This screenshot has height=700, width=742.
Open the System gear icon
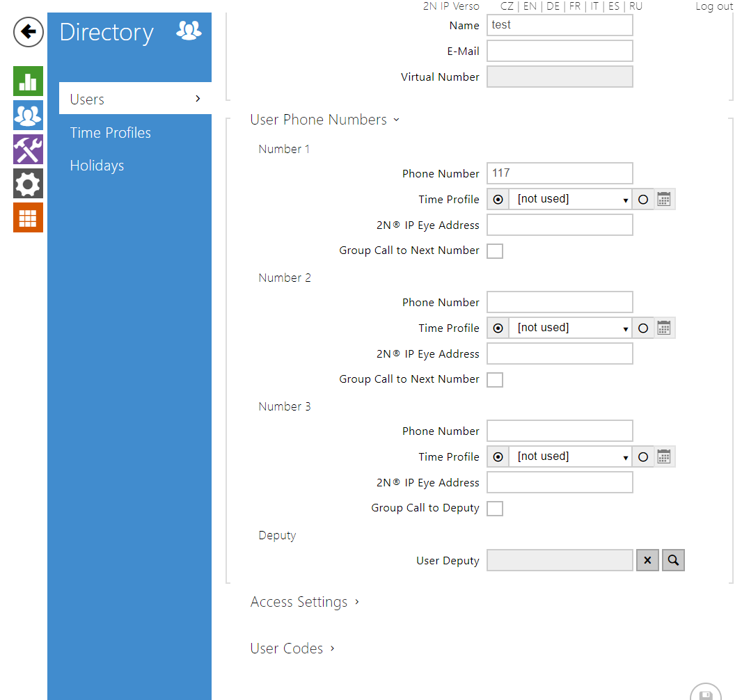(x=28, y=184)
